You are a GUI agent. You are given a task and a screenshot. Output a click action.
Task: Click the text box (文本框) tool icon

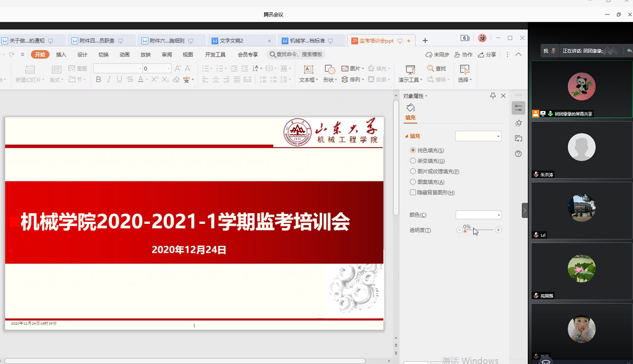(x=308, y=70)
